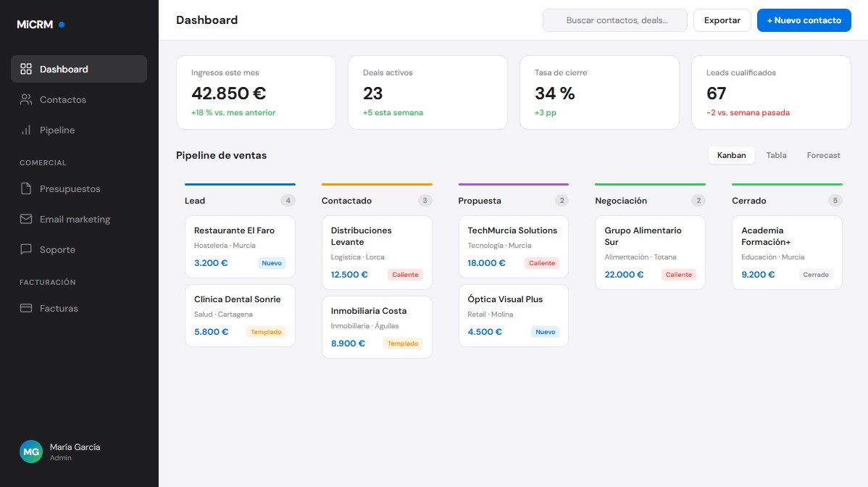Switch to the Tabla view
The width and height of the screenshot is (868, 487).
point(776,155)
